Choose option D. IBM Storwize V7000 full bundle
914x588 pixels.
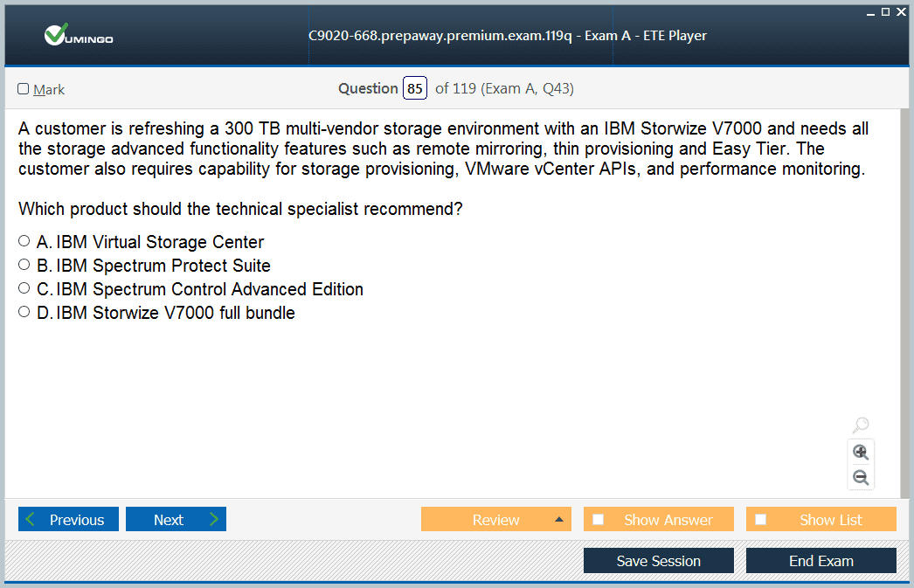(x=24, y=312)
